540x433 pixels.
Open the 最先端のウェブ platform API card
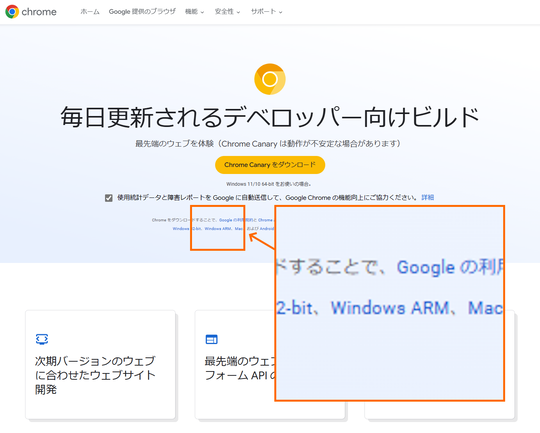[270, 364]
